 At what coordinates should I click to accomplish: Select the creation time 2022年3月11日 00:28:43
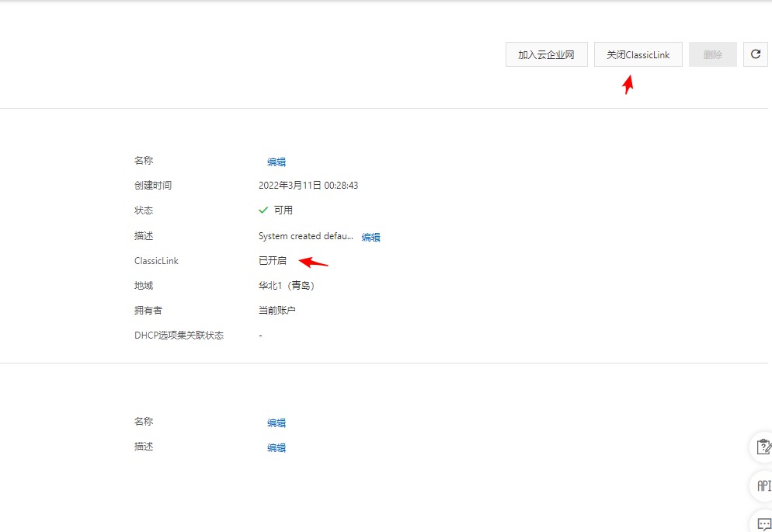coord(308,186)
